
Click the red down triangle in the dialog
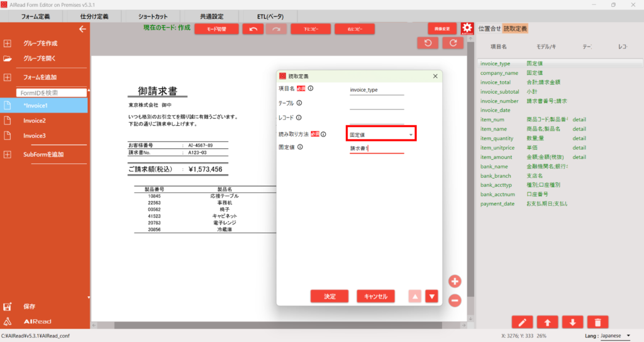(x=431, y=296)
